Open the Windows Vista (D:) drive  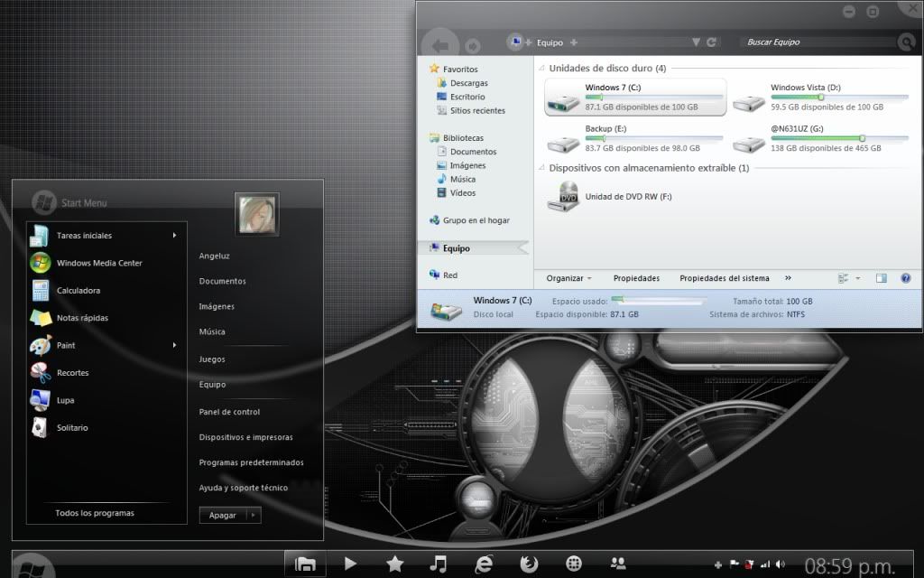(x=821, y=98)
